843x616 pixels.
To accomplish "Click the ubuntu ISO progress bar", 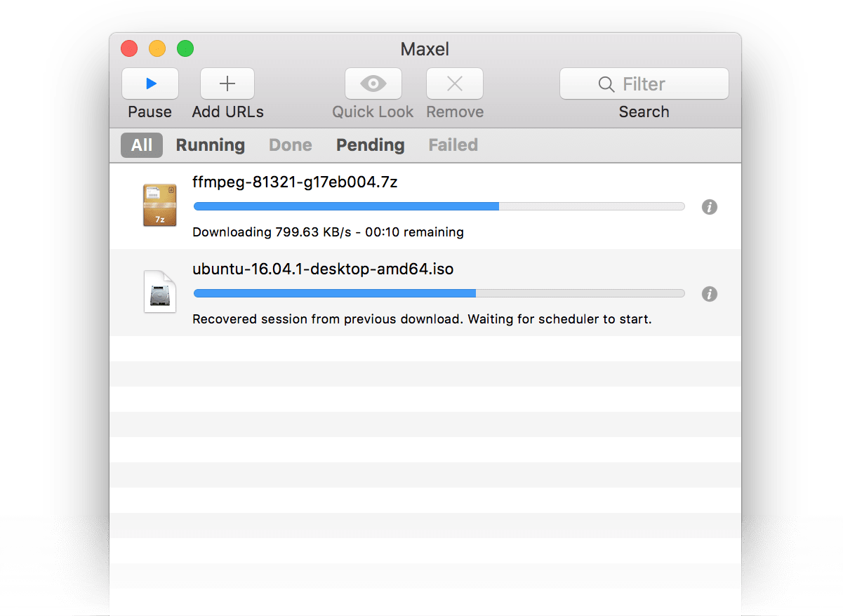I will pos(439,293).
